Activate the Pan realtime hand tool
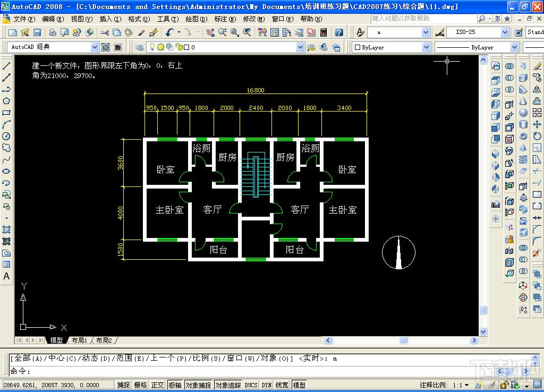Screen dimensions: 544x392 (210, 32)
